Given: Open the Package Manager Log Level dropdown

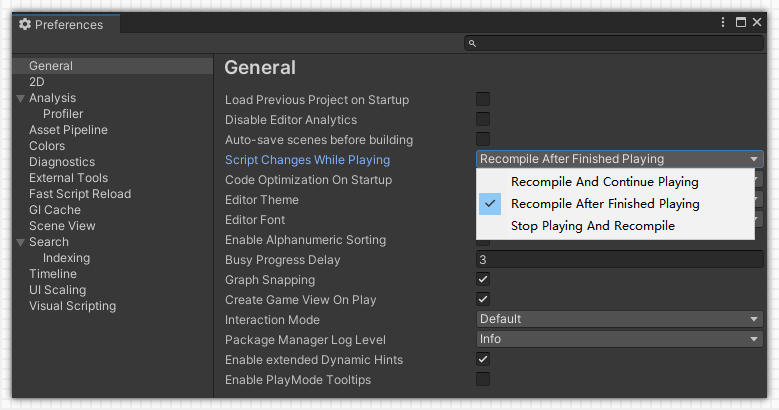Looking at the screenshot, I should pyautogui.click(x=619, y=339).
